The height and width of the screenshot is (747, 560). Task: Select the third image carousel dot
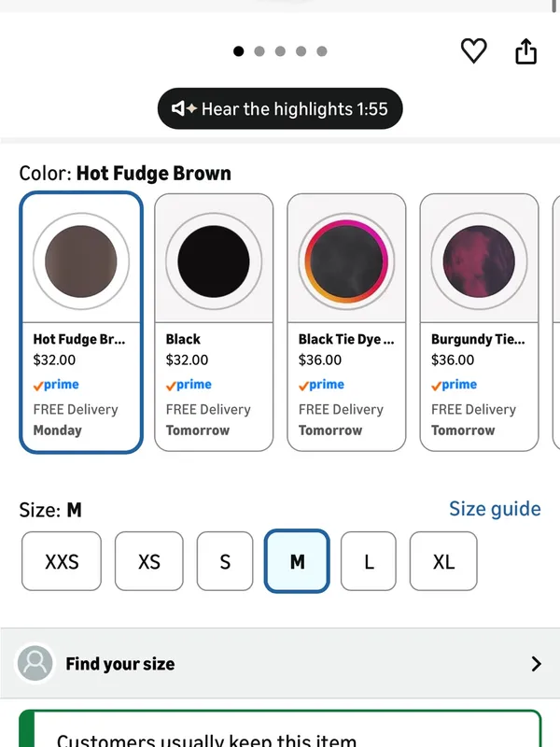(x=281, y=51)
